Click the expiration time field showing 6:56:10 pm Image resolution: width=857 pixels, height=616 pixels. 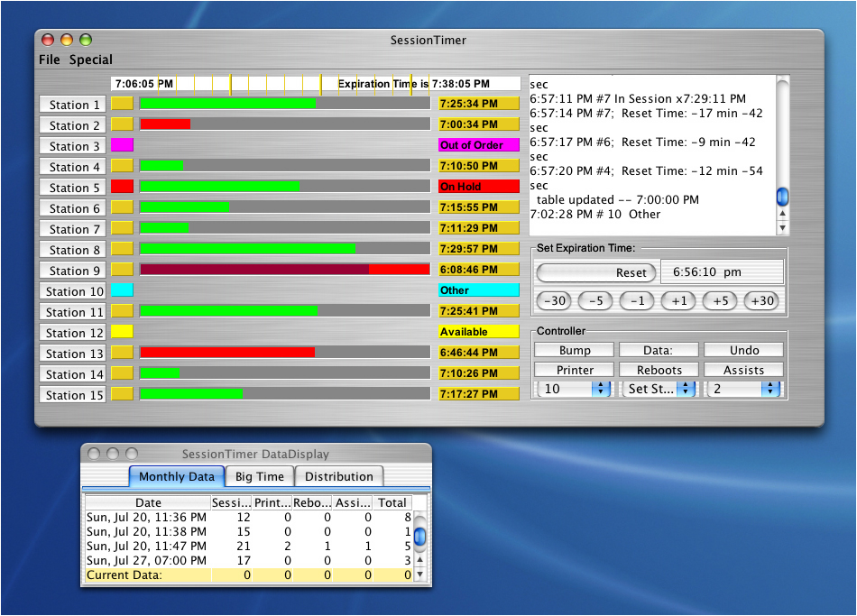coord(722,272)
